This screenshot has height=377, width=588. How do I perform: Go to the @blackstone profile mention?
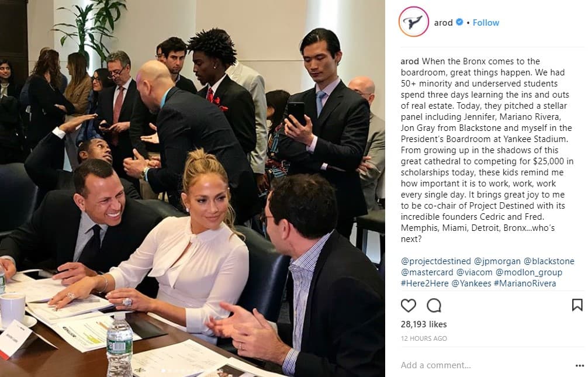(x=549, y=261)
